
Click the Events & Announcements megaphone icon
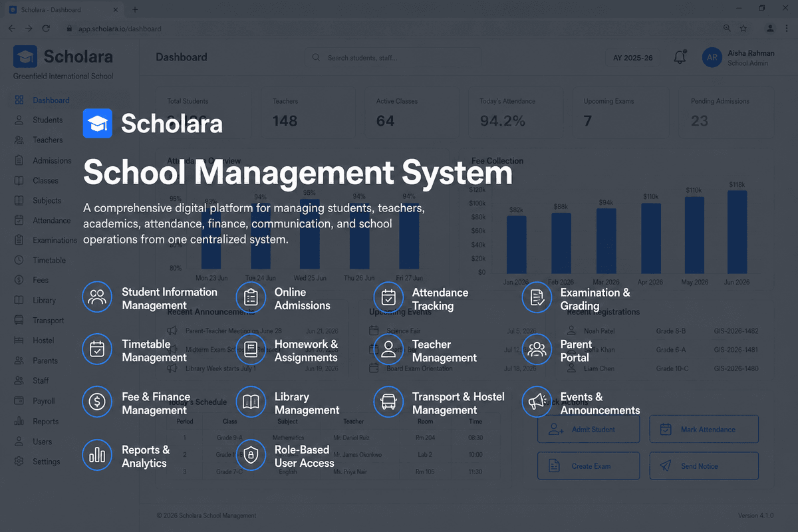pyautogui.click(x=537, y=402)
